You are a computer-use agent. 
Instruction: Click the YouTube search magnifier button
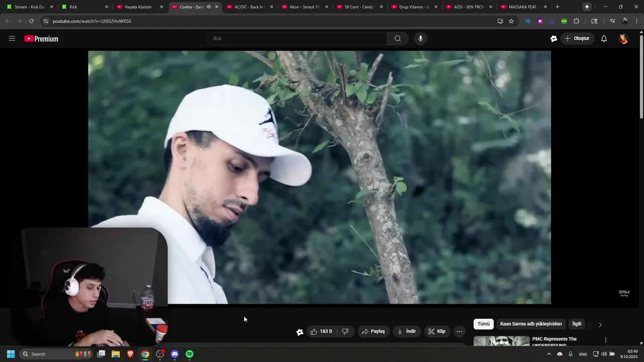click(397, 39)
